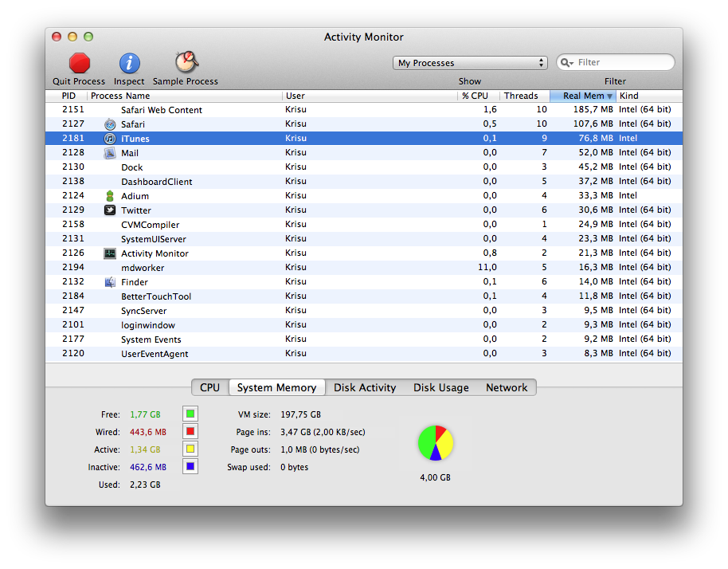This screenshot has height=569, width=728.
Task: Click the blue Inactive memory color swatch
Action: pos(190,466)
